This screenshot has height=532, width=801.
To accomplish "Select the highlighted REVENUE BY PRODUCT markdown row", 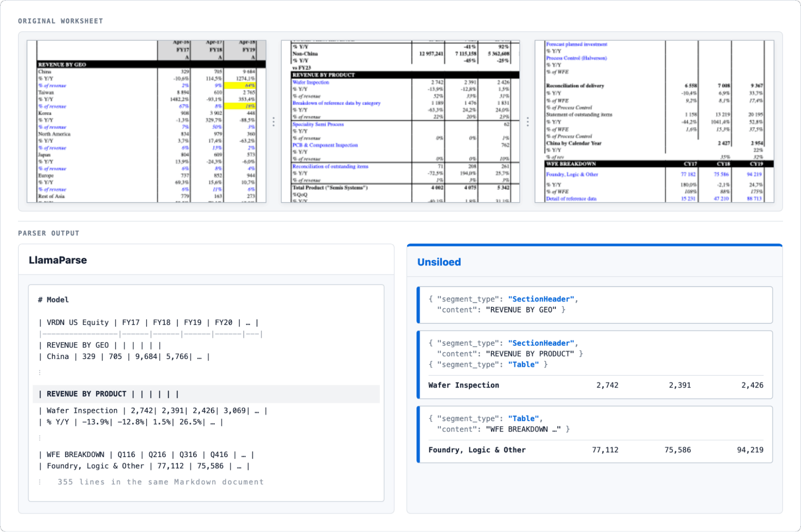I will point(206,394).
